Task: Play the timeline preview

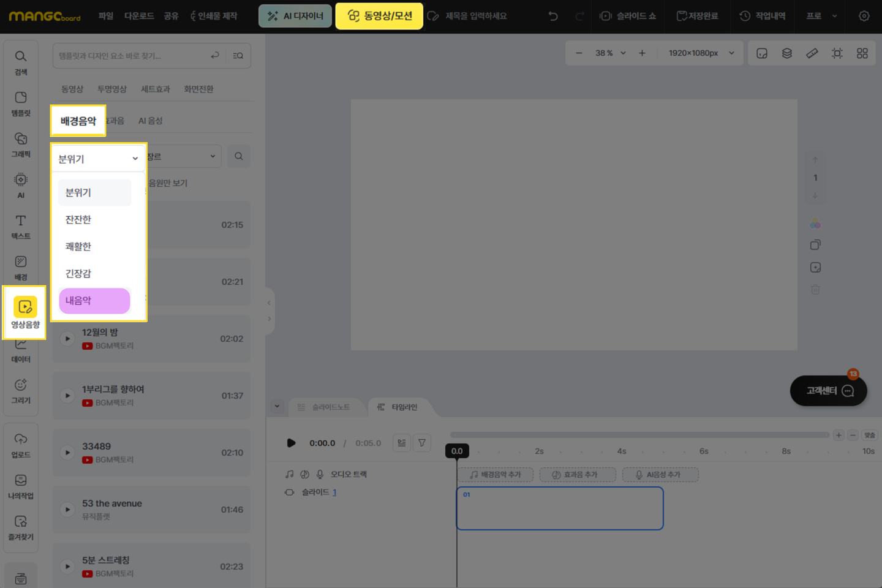Action: [x=291, y=443]
